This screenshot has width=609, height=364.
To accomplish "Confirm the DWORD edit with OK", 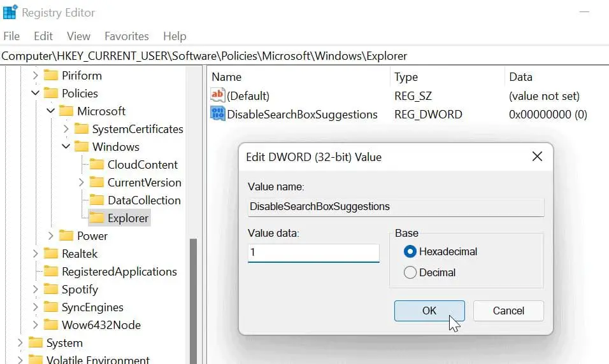I will (x=429, y=311).
